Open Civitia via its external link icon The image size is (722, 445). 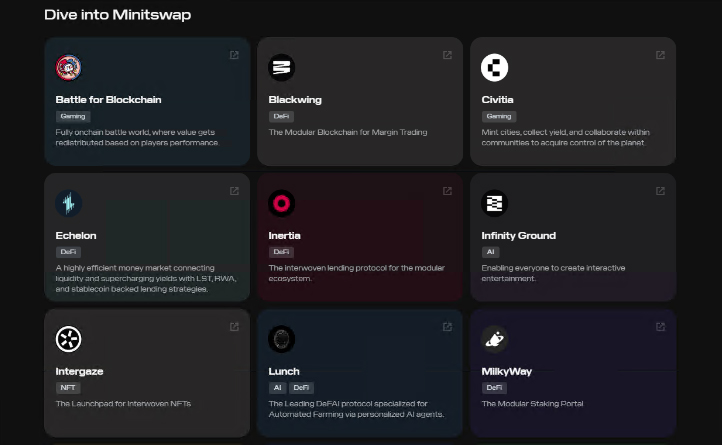[660, 55]
